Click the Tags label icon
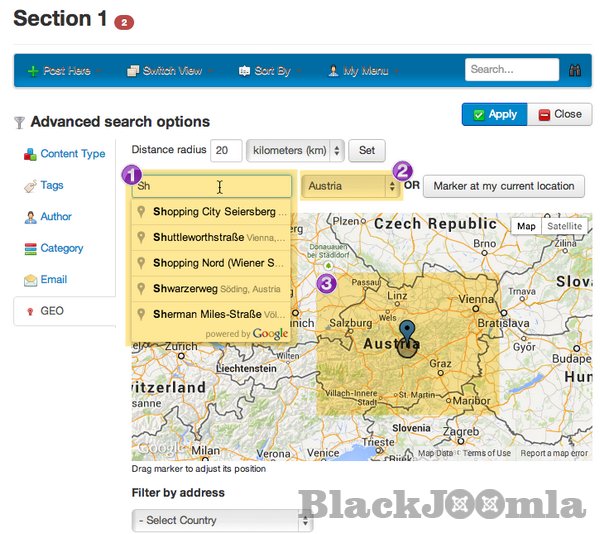Viewport: 600px width, 534px height. tap(31, 186)
